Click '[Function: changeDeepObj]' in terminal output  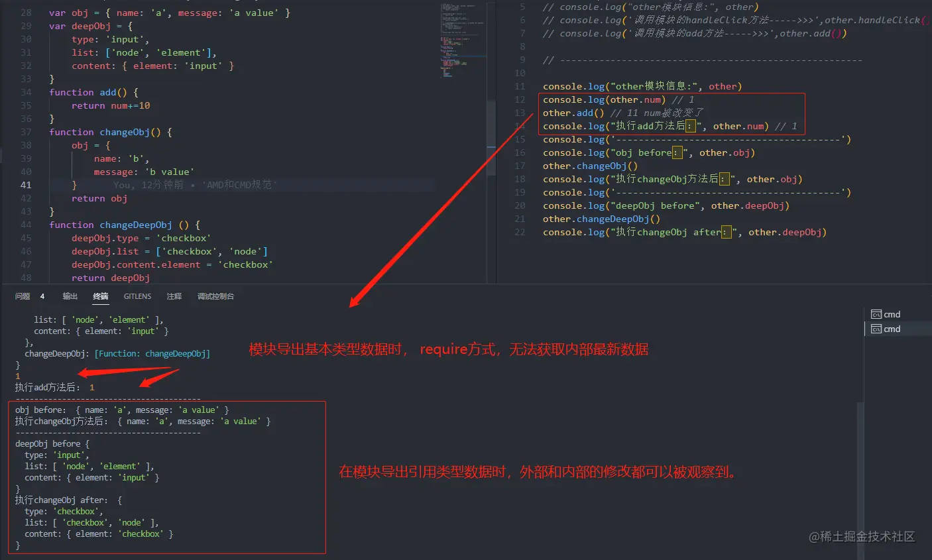152,353
